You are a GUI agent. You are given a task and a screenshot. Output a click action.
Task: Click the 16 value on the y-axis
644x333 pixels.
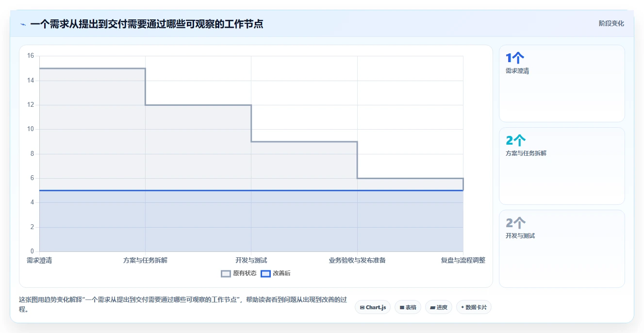[x=31, y=56]
